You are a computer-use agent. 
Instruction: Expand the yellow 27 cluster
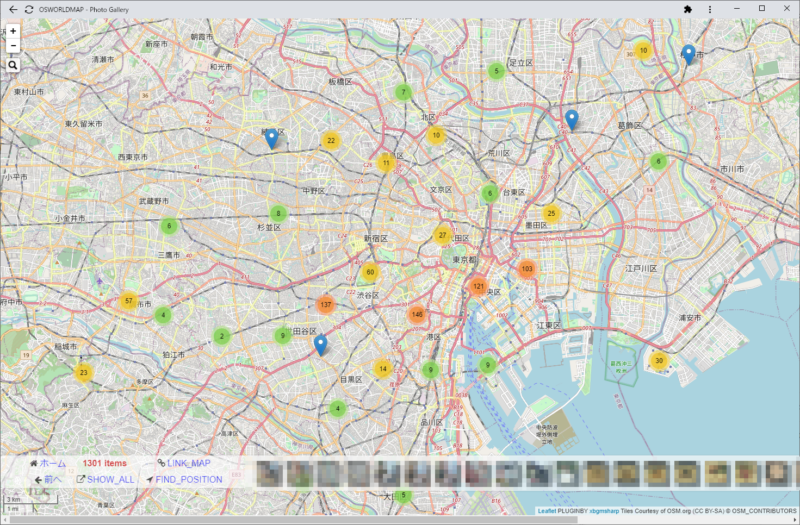[x=442, y=235]
